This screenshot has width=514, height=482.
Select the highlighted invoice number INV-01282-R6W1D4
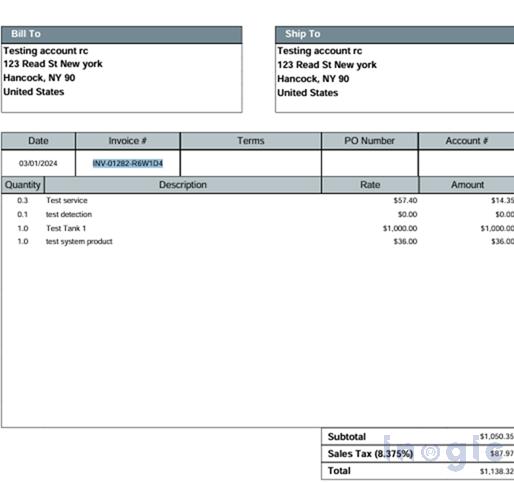point(128,163)
